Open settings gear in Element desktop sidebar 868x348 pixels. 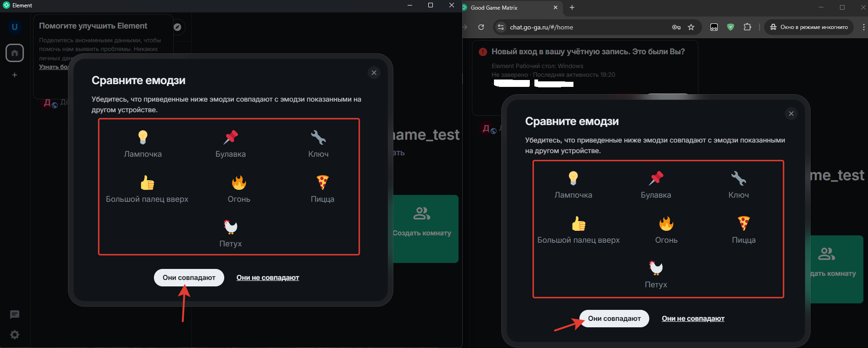(15, 335)
